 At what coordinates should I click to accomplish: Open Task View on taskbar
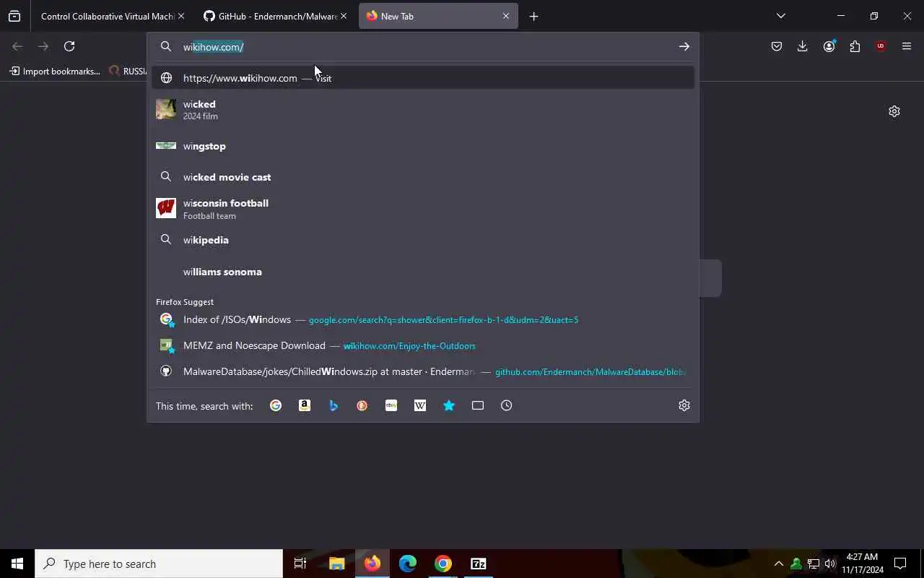coord(300,564)
